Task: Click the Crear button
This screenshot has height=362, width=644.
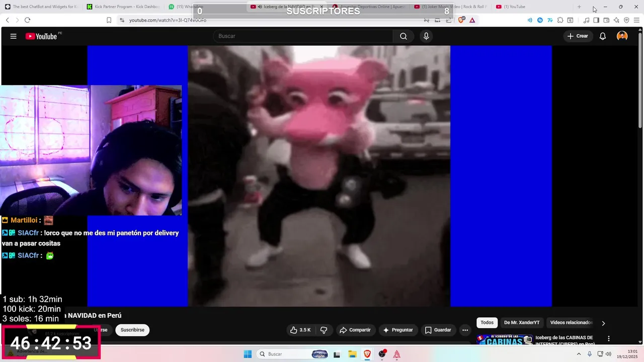Action: 578,36
